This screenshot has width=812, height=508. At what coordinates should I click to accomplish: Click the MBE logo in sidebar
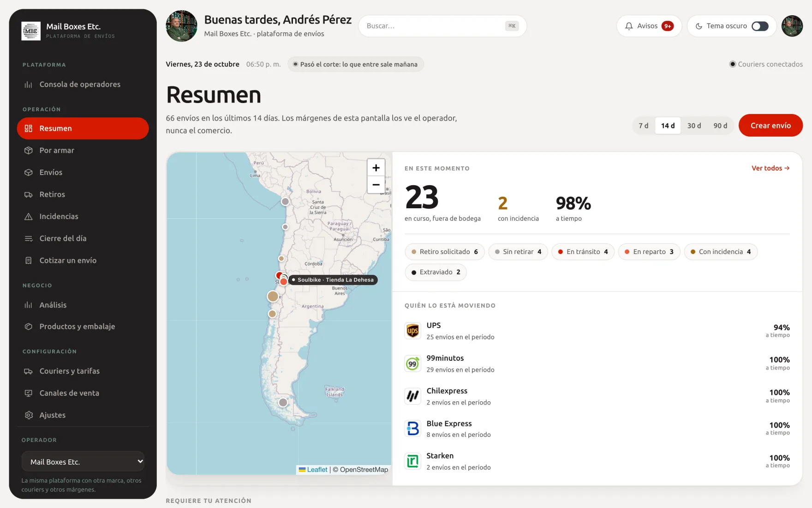31,31
